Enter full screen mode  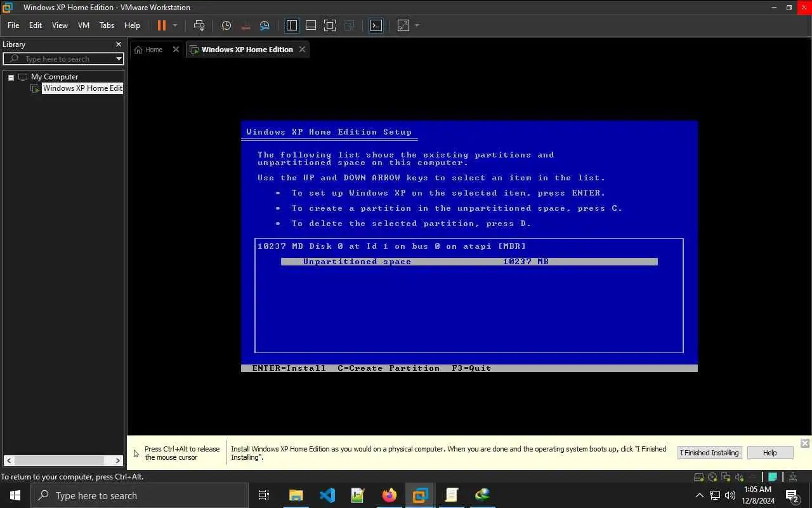pyautogui.click(x=330, y=25)
